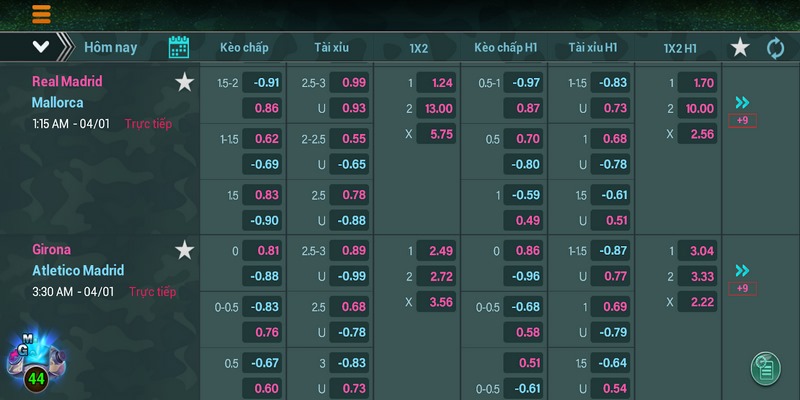Image resolution: width=800 pixels, height=400 pixels.
Task: Pick draw odds 5.75
Action: tap(436, 134)
